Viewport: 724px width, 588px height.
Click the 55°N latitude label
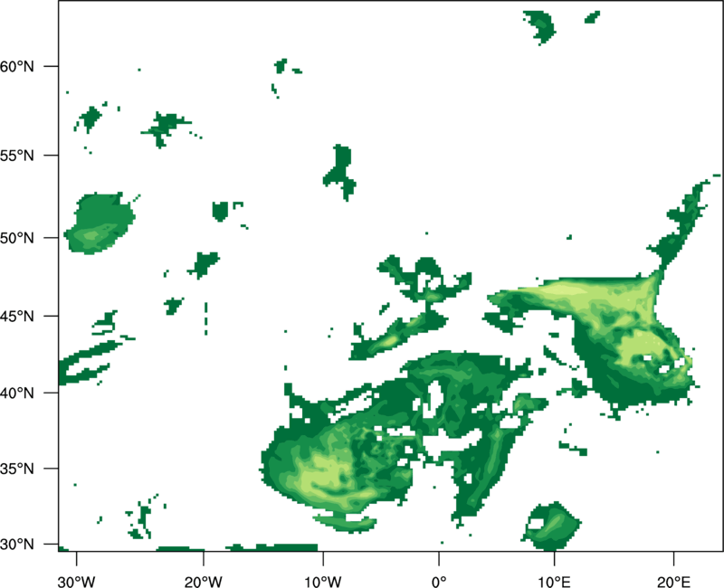click(17, 156)
